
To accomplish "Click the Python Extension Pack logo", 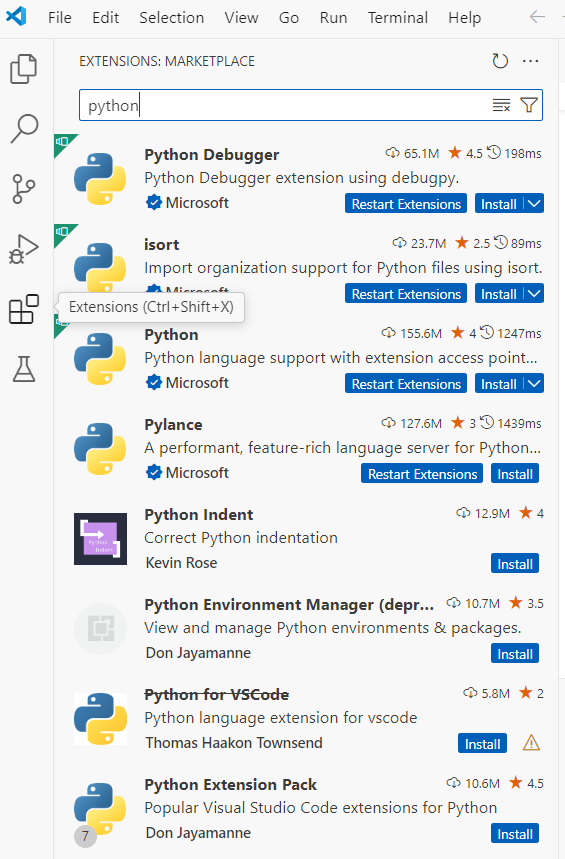I will (100, 809).
